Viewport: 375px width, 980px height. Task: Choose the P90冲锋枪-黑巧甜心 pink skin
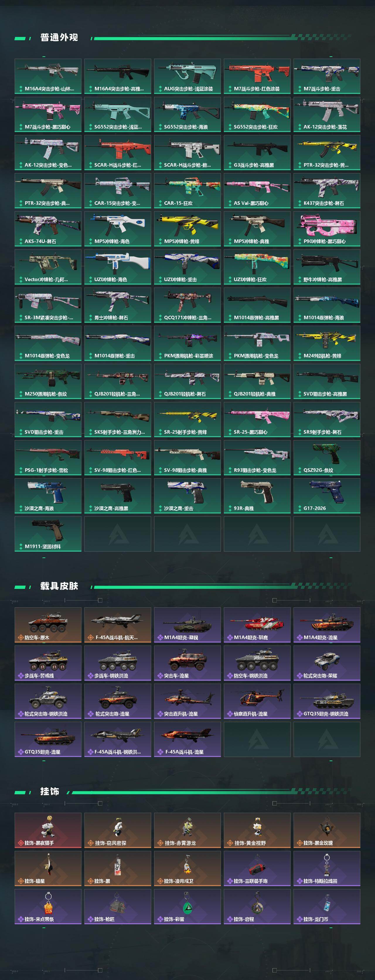[327, 229]
